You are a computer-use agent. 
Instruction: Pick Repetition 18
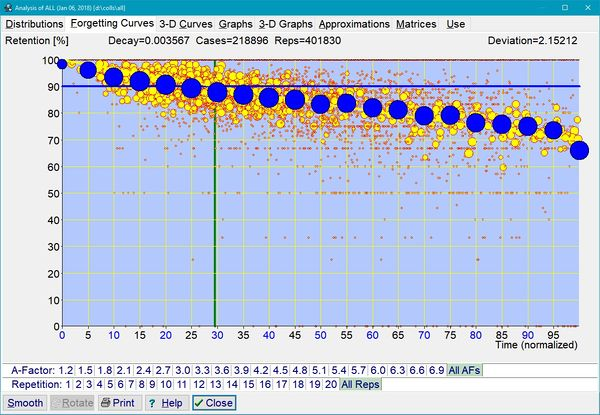pos(298,384)
